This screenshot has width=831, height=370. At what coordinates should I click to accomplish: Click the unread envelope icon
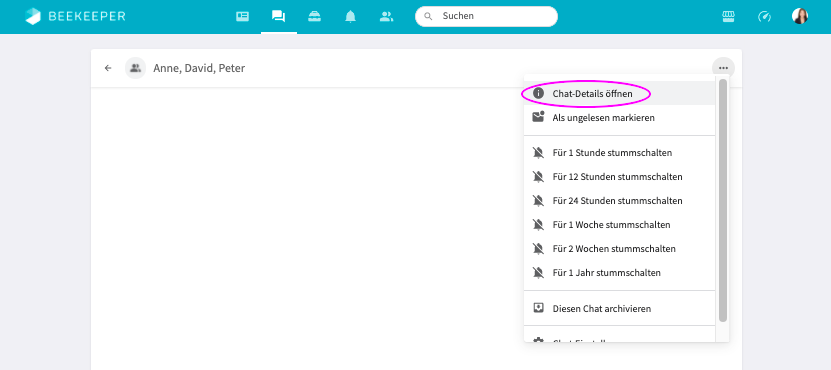[x=538, y=117]
